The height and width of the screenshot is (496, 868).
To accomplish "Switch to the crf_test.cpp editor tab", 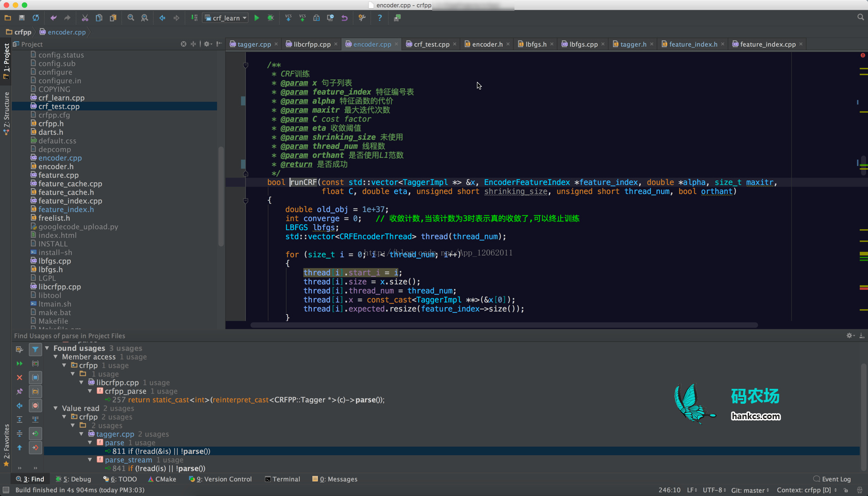I will (x=431, y=44).
